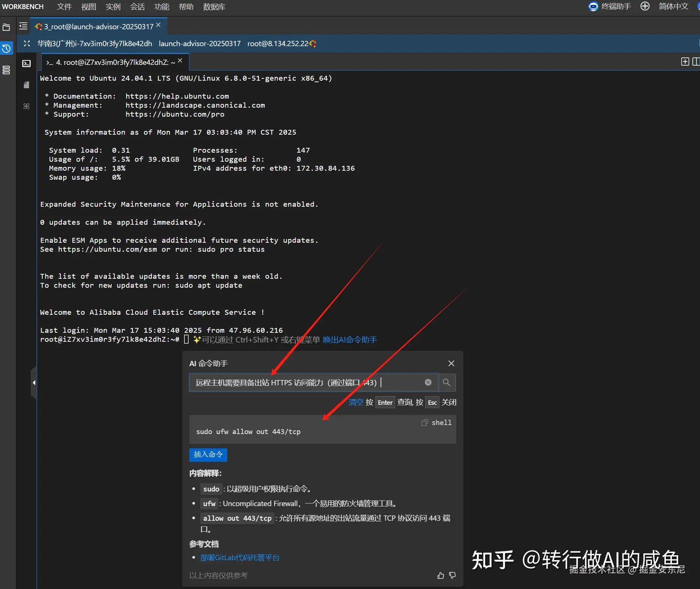Click the root@8.134.252.22 connection label
700x589 pixels.
coord(278,44)
